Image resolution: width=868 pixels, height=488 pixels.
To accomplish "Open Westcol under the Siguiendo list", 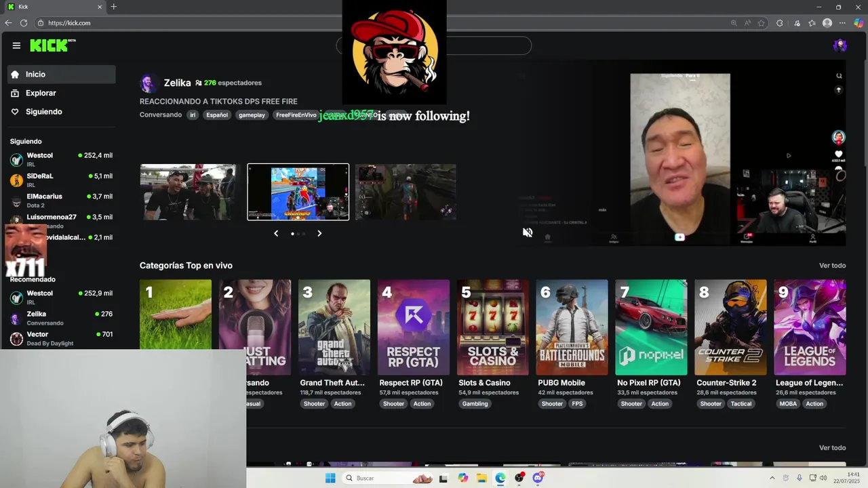I will tap(61, 159).
